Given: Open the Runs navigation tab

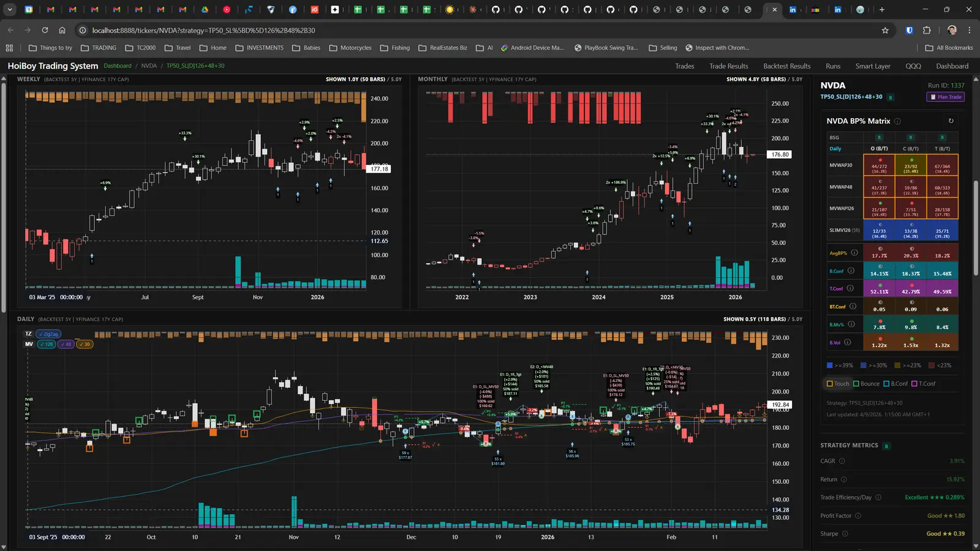Looking at the screenshot, I should (x=833, y=66).
